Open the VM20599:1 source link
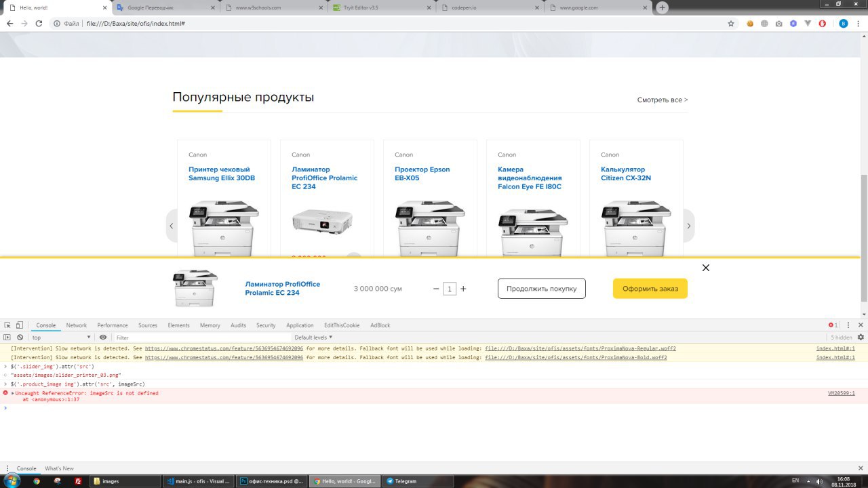Image resolution: width=868 pixels, height=488 pixels. [x=842, y=393]
